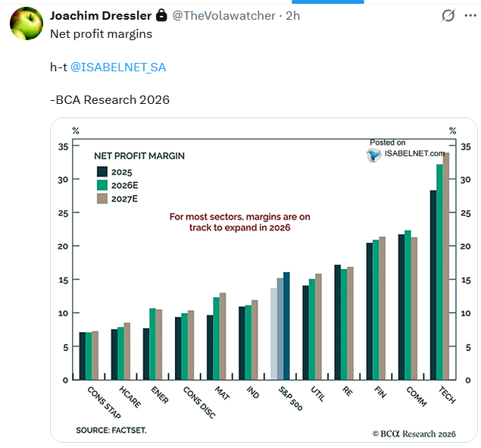Click the blue progress bar at top
The width and height of the screenshot is (481, 448).
[328, 2]
